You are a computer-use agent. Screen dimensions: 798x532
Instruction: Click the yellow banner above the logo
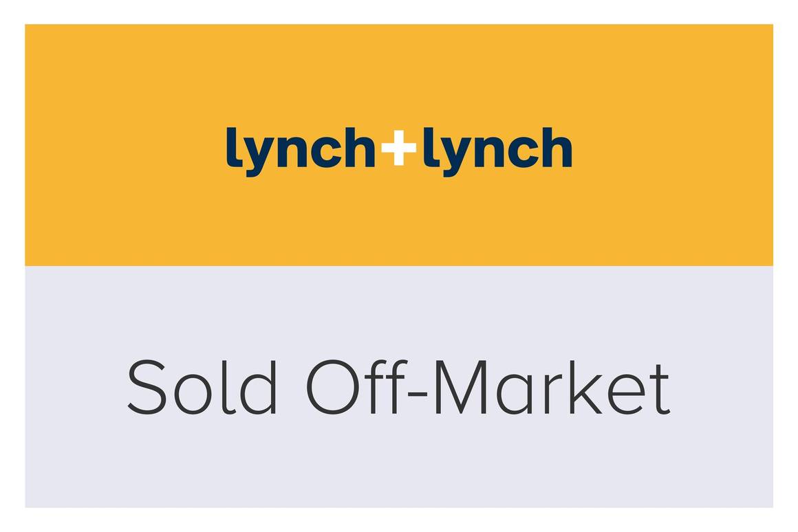pos(399,69)
